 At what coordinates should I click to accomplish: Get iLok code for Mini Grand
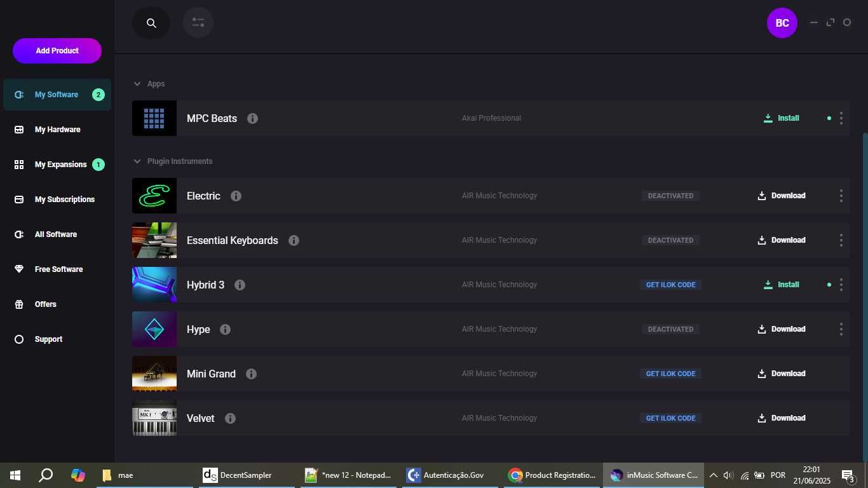pos(670,374)
